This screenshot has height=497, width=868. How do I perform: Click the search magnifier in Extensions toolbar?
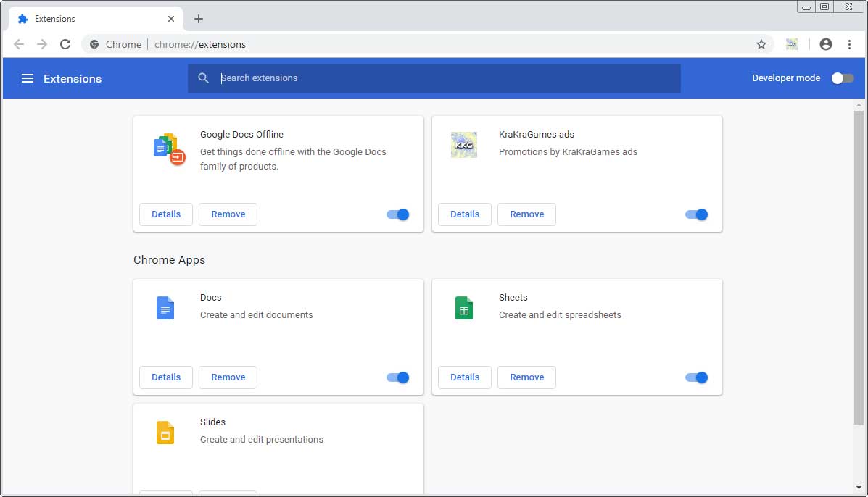(x=203, y=78)
